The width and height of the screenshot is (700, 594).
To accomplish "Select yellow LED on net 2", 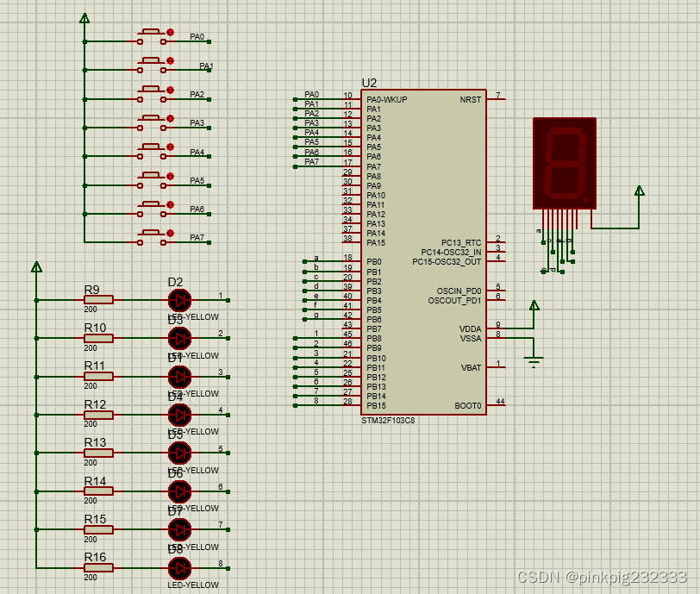I will [180, 339].
